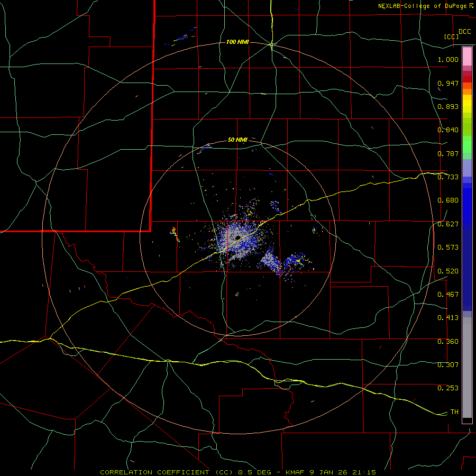Click the 0.467 scale value

[x=448, y=295]
